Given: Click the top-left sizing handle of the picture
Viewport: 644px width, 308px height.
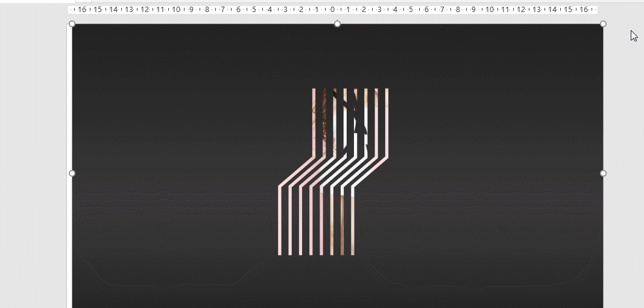Looking at the screenshot, I should (72, 24).
